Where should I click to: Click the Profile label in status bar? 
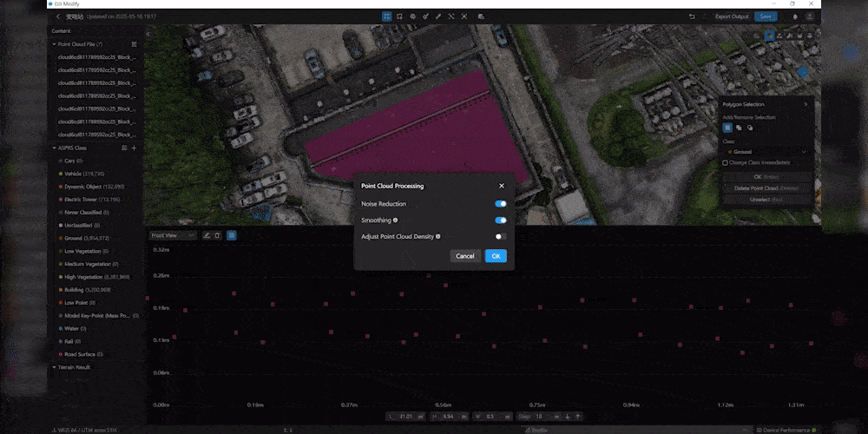pos(537,431)
